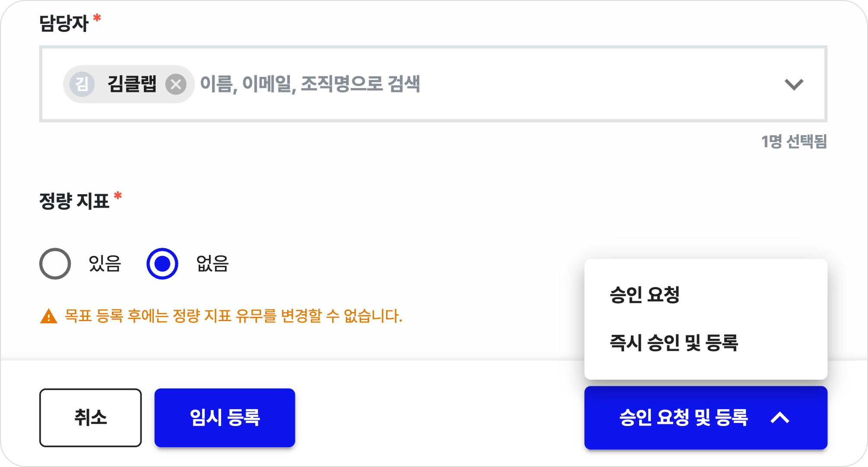The height and width of the screenshot is (467, 868).
Task: Remove the 김클랩 assignee chip
Action: pyautogui.click(x=176, y=84)
